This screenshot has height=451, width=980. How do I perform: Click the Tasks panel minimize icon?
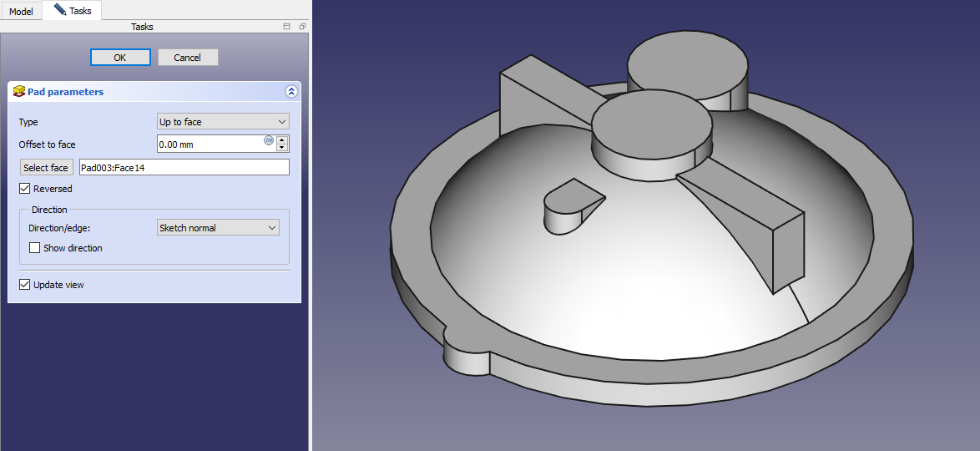[x=287, y=27]
